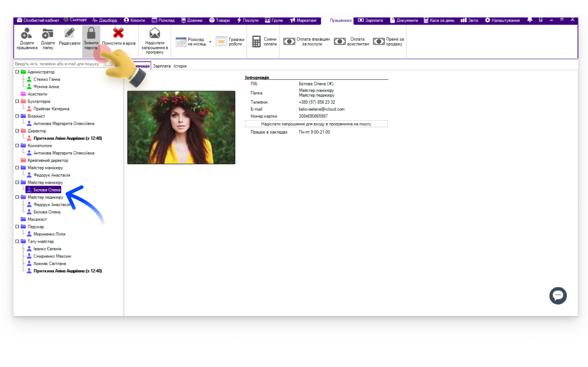Click the employee search input field
Screen dimensions: 588x367
(x=59, y=64)
